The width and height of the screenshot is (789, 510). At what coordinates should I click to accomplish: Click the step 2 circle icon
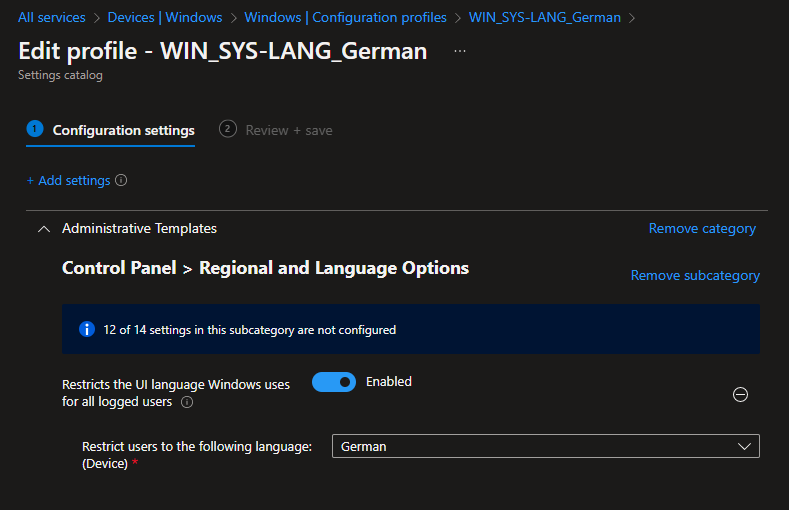228,129
